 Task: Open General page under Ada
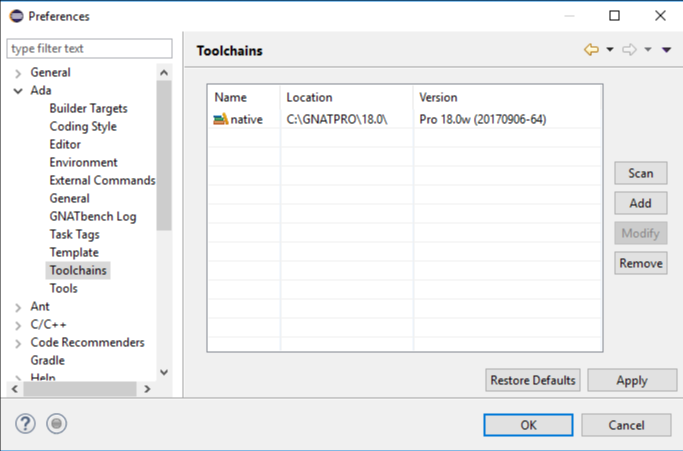coord(69,198)
